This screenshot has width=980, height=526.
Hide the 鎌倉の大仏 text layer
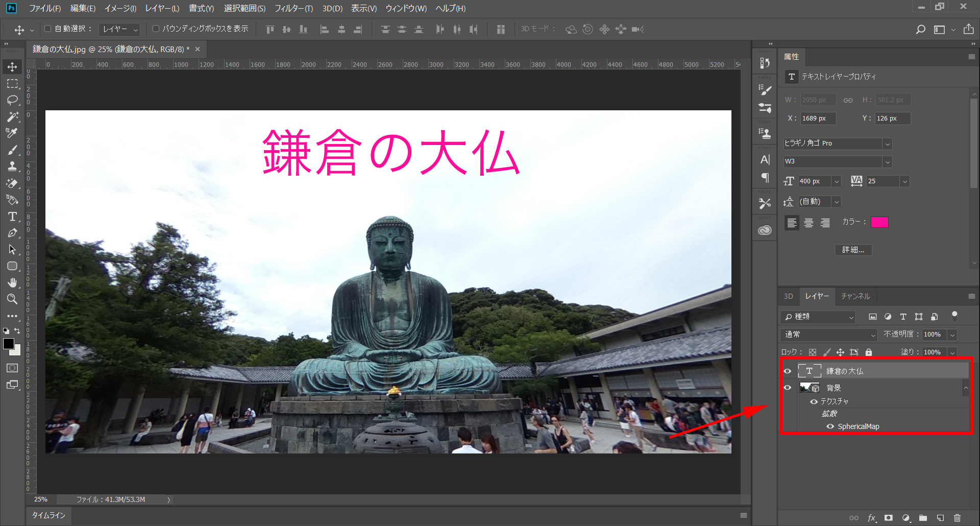[788, 371]
